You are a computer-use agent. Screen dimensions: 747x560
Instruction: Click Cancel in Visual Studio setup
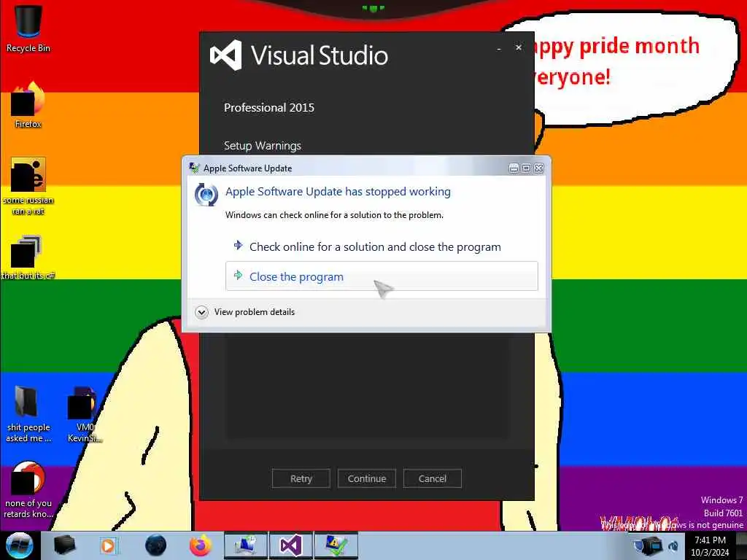(433, 478)
